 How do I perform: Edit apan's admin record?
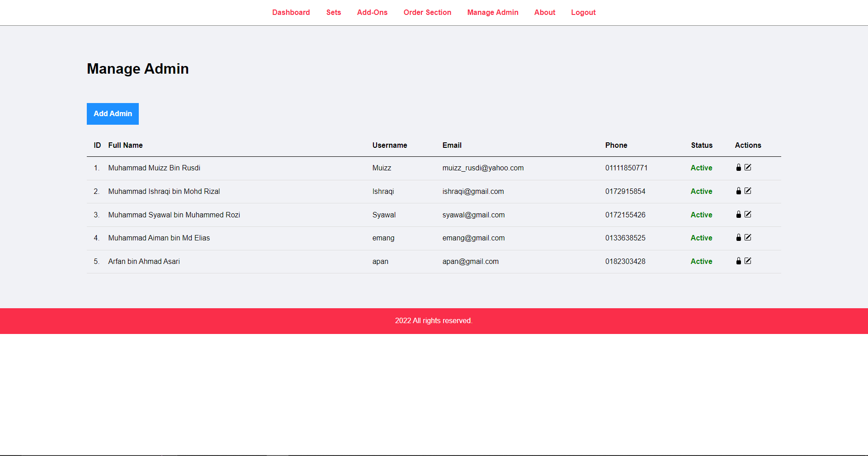[748, 261]
